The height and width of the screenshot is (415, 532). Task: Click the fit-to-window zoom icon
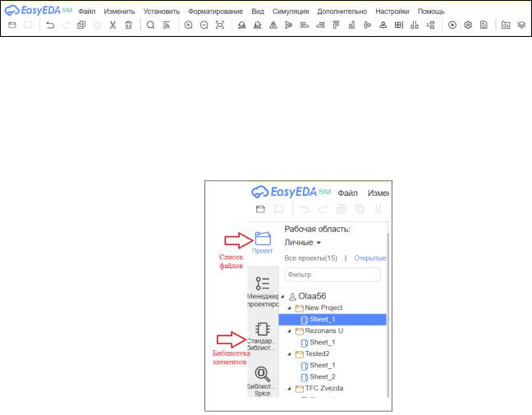[220, 25]
